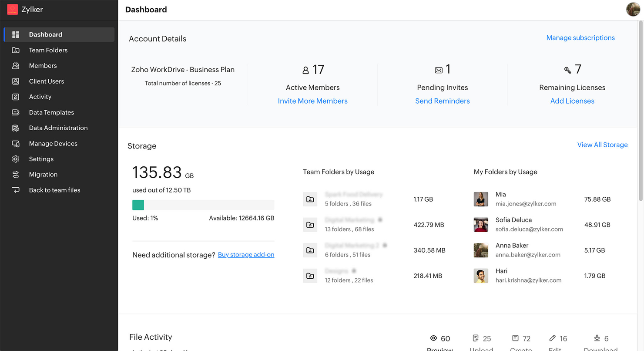Screen dimensions: 644x351
Task: Open the Activity section icon
Action: tap(16, 97)
